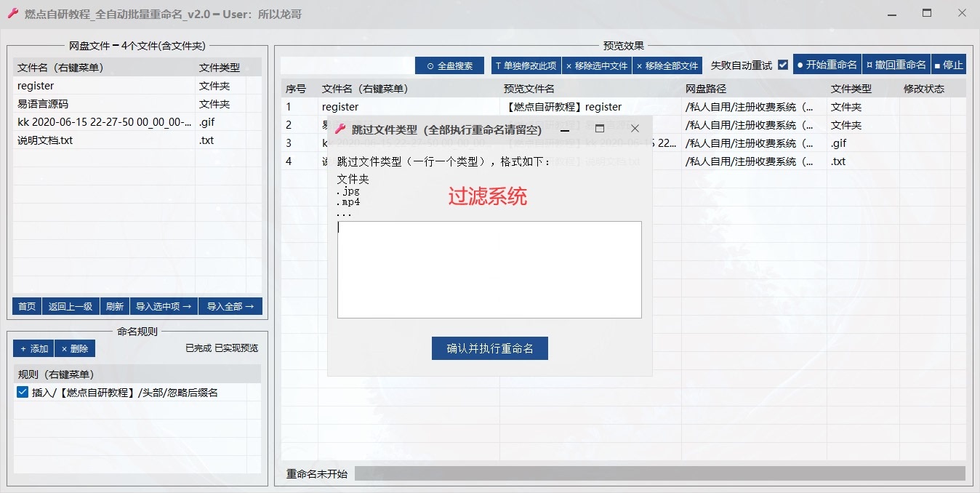Select register file name in preview row 1

(340, 107)
